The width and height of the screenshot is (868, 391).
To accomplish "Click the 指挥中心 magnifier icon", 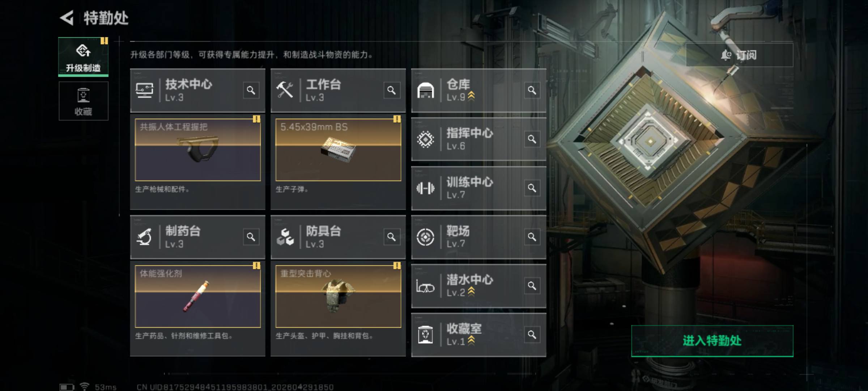I will click(532, 139).
